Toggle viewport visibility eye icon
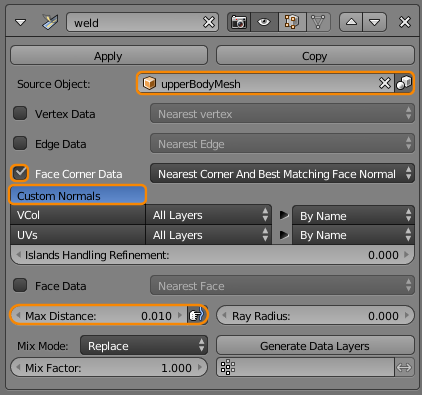The image size is (422, 395). tap(264, 22)
